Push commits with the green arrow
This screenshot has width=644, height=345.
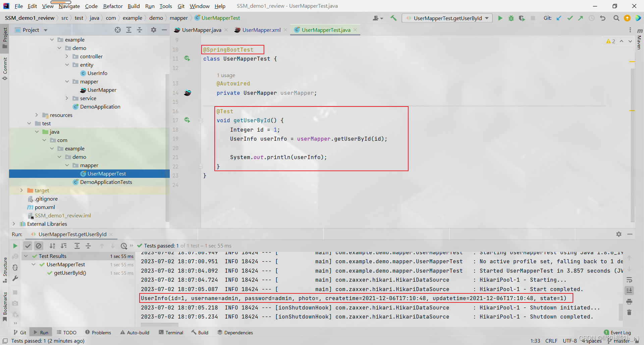[581, 18]
